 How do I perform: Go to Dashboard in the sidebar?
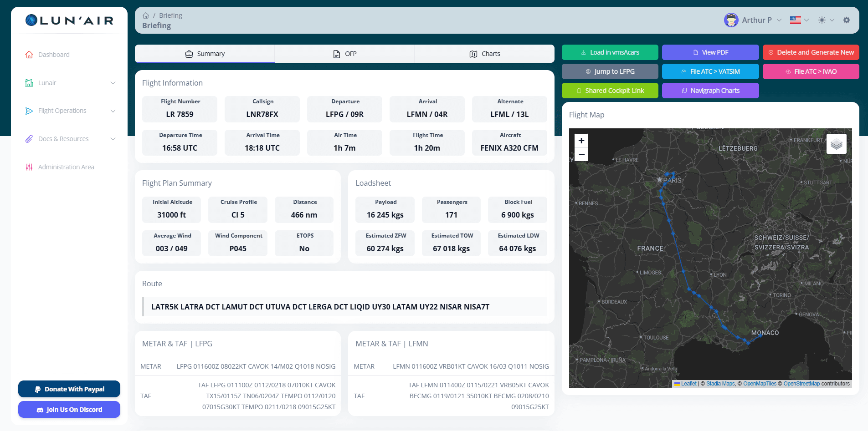point(54,55)
